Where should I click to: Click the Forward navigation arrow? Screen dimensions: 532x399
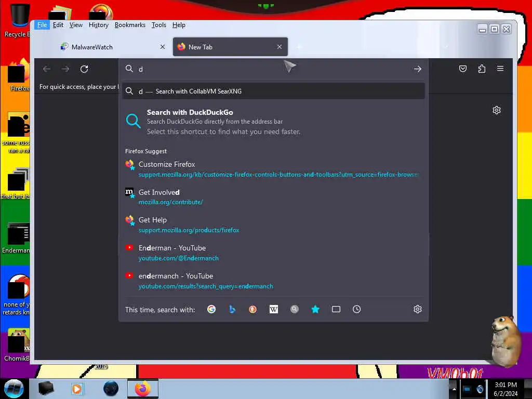point(65,69)
